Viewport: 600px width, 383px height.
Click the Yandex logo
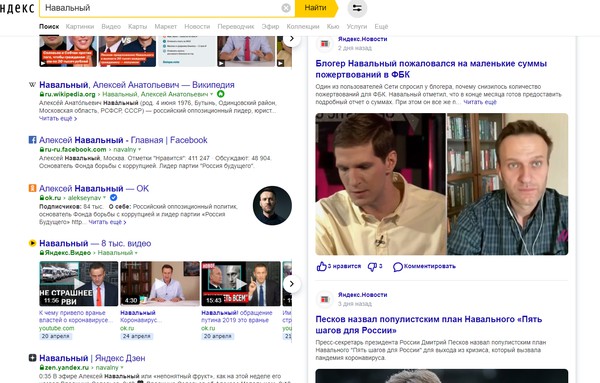(17, 8)
